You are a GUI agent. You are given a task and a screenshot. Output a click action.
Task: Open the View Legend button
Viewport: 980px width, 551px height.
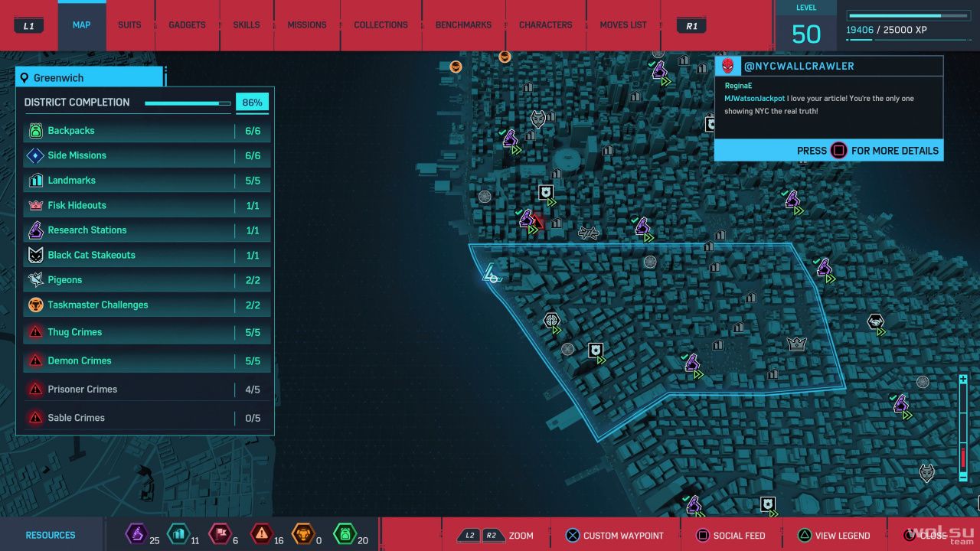point(834,536)
